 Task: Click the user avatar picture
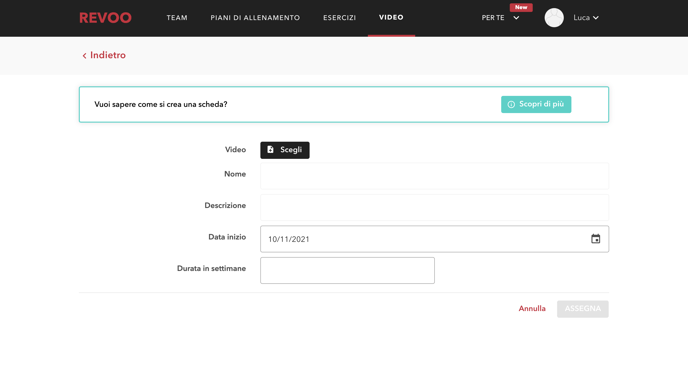click(554, 18)
